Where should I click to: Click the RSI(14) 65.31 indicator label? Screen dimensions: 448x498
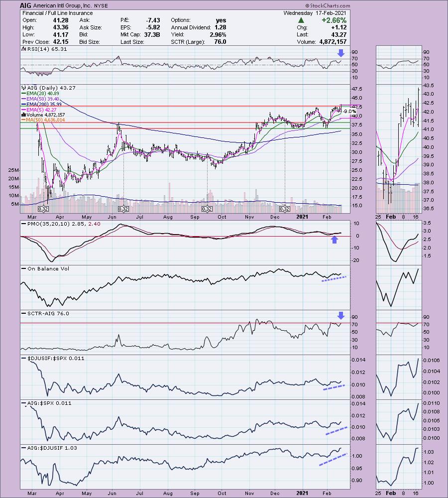coord(47,49)
